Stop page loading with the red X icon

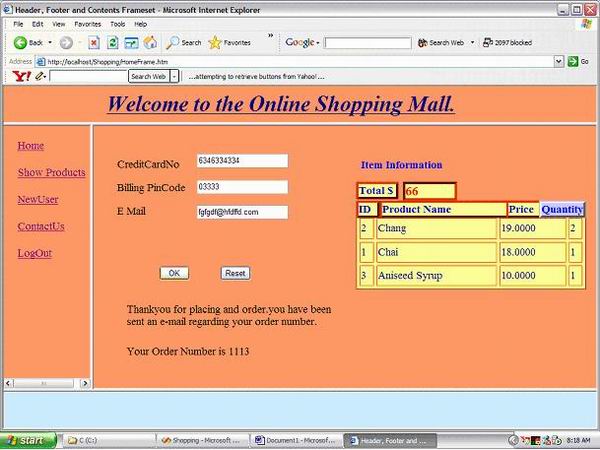tap(94, 42)
